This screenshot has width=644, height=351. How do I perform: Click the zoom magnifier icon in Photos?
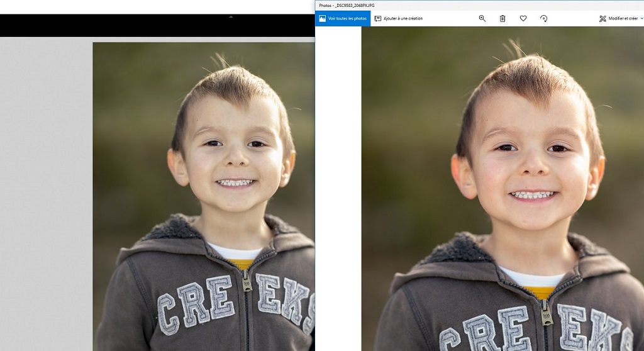[482, 18]
